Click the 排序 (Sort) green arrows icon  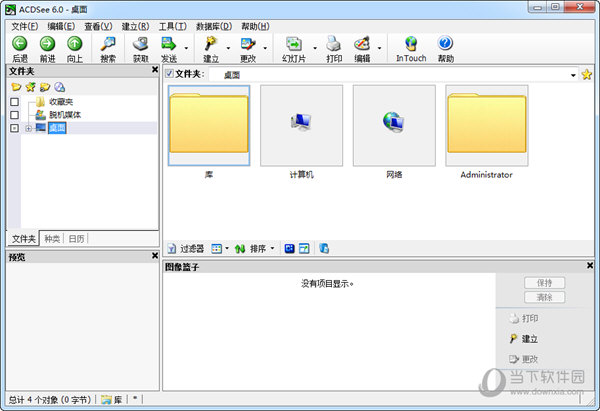tap(240, 249)
